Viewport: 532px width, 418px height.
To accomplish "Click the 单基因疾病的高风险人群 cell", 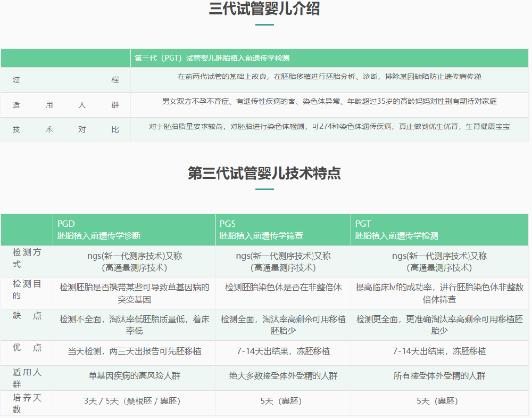I will click(134, 376).
